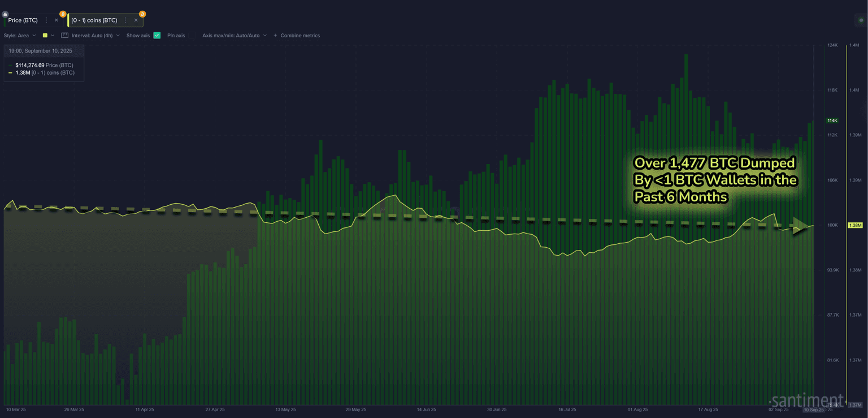The width and height of the screenshot is (868, 418).
Task: Remove the Price (BTC) metric
Action: tap(57, 20)
